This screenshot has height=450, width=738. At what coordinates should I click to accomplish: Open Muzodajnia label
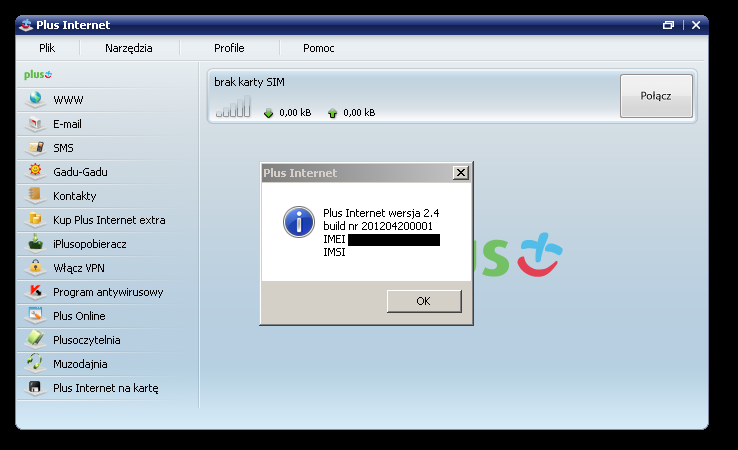click(80, 364)
